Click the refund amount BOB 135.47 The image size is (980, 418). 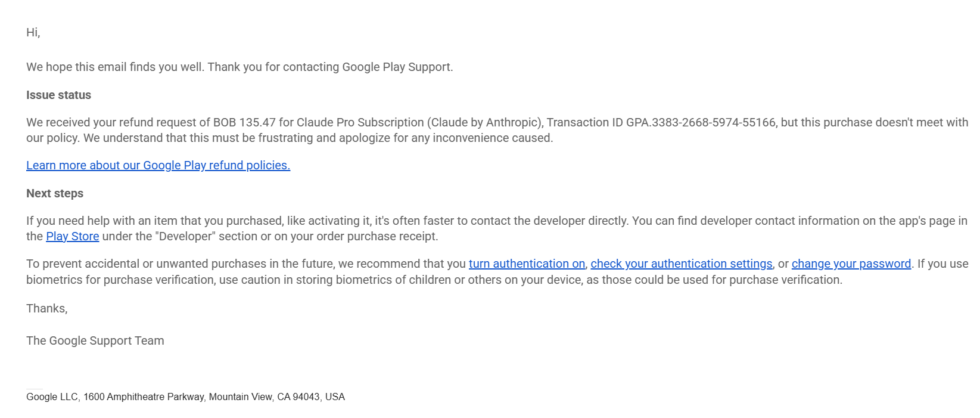[244, 122]
